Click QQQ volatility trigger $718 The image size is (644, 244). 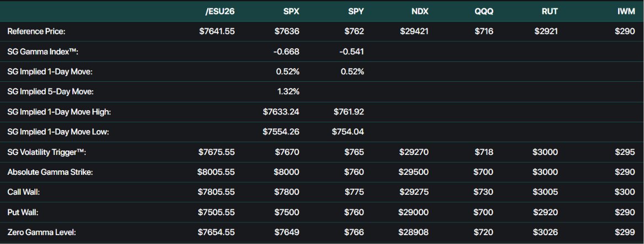click(x=484, y=152)
